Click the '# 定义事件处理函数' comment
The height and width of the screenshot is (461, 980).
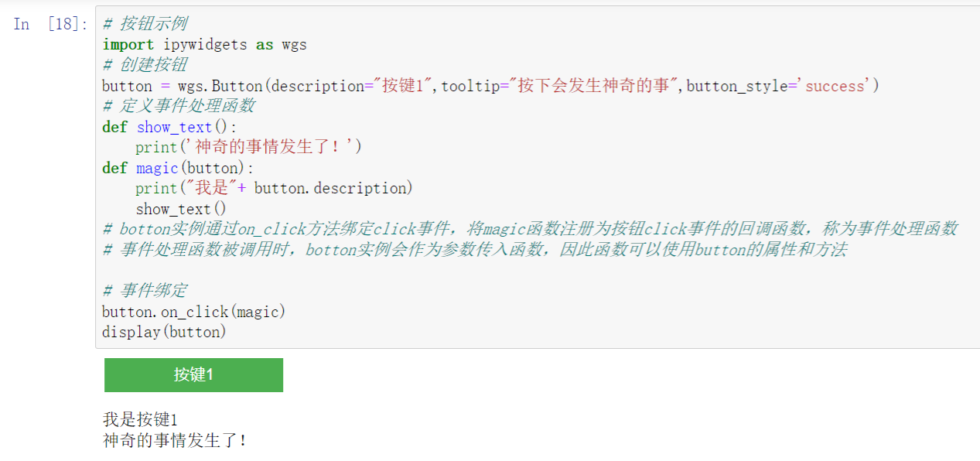(x=179, y=106)
